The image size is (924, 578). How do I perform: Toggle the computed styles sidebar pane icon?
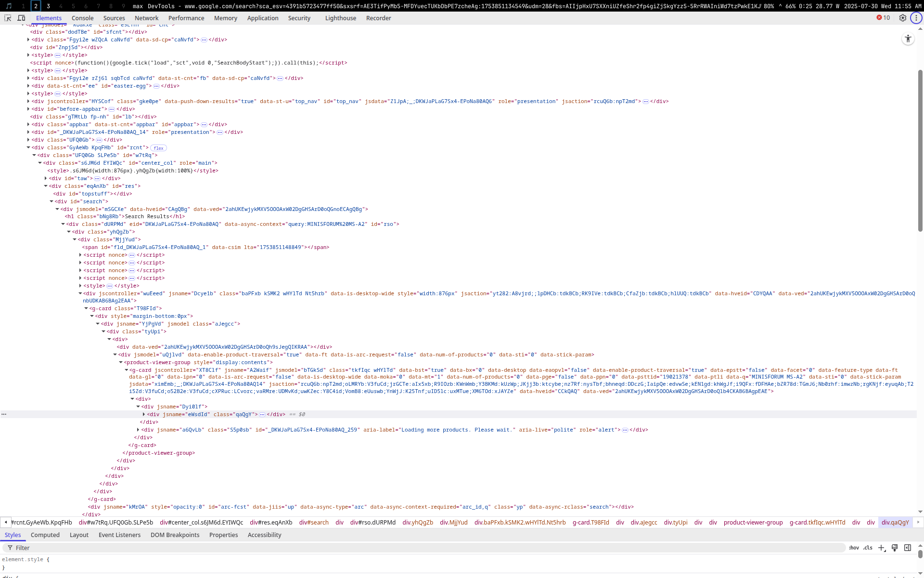[x=908, y=548]
